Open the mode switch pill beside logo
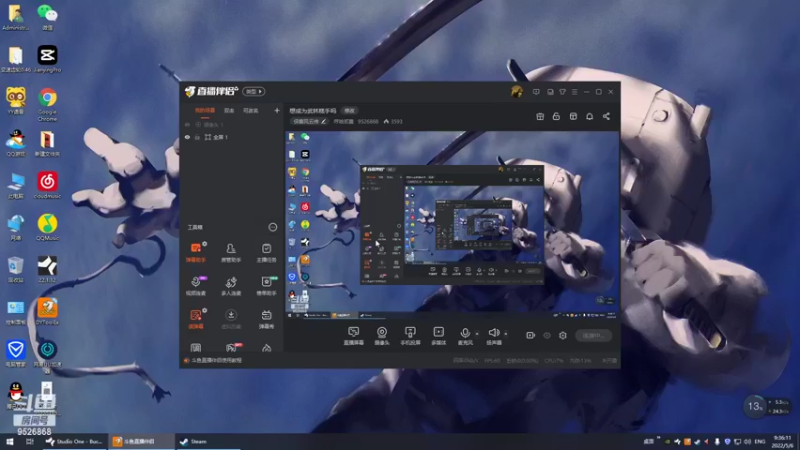800x450 pixels. pos(254,91)
